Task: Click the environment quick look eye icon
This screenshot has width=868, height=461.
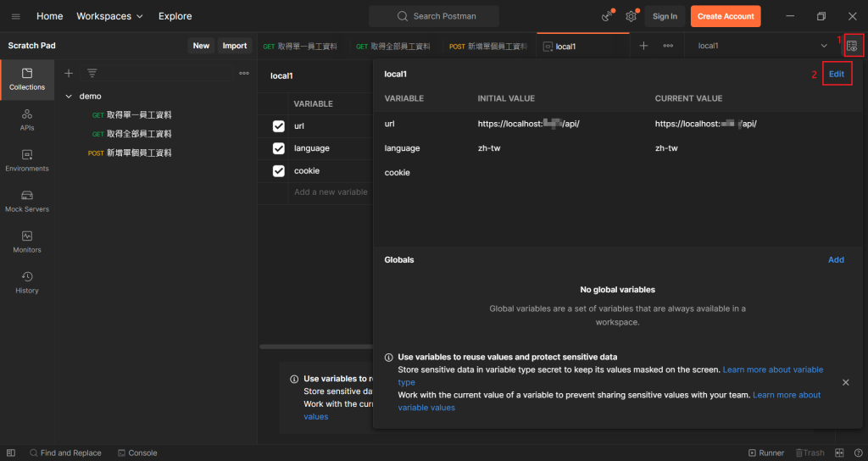Action: [852, 46]
